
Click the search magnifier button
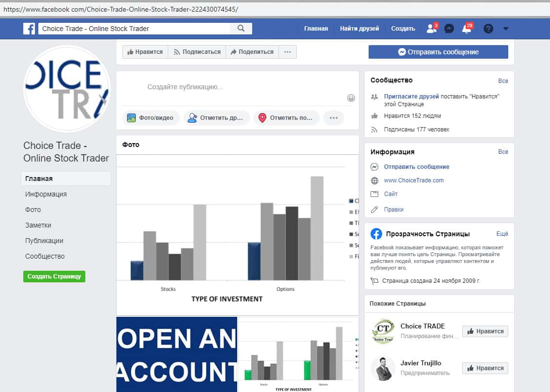tap(241, 29)
